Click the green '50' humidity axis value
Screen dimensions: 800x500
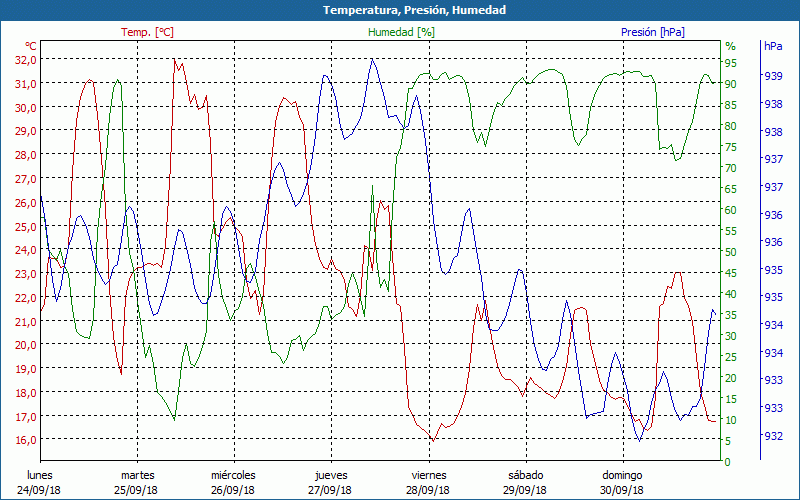point(731,252)
